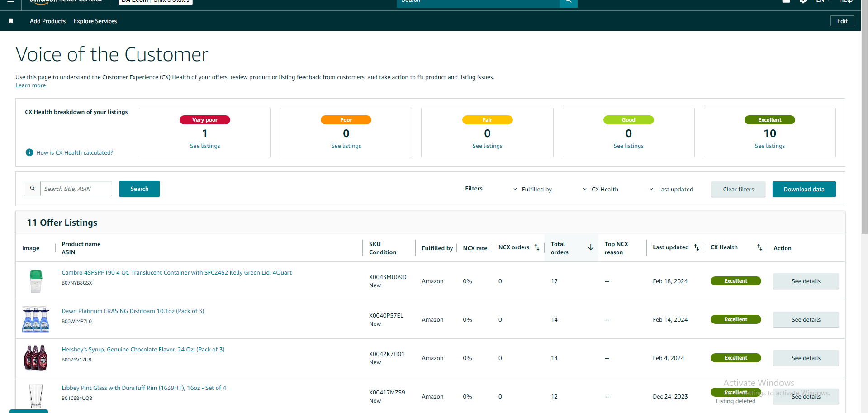Open the Dawn Platinum Dishfoam product image

tap(36, 319)
